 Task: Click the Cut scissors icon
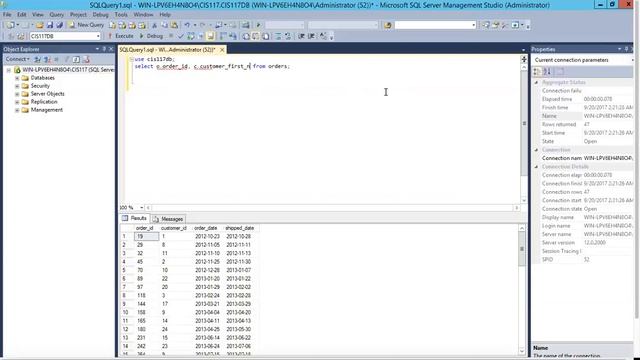point(154,25)
